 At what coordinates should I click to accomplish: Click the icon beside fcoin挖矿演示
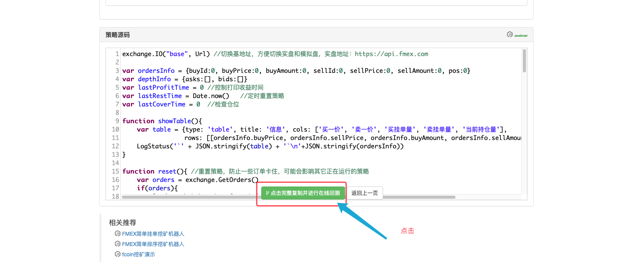(x=118, y=254)
